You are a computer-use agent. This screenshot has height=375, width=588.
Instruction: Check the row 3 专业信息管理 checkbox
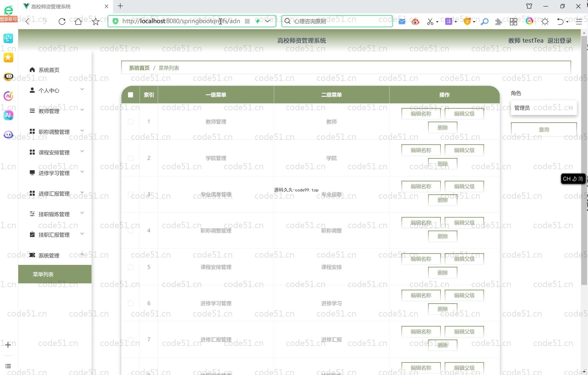point(130,194)
